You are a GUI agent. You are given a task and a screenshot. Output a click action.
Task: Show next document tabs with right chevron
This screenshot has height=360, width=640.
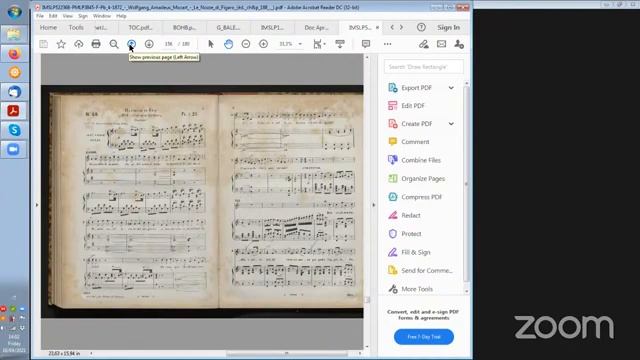401,27
